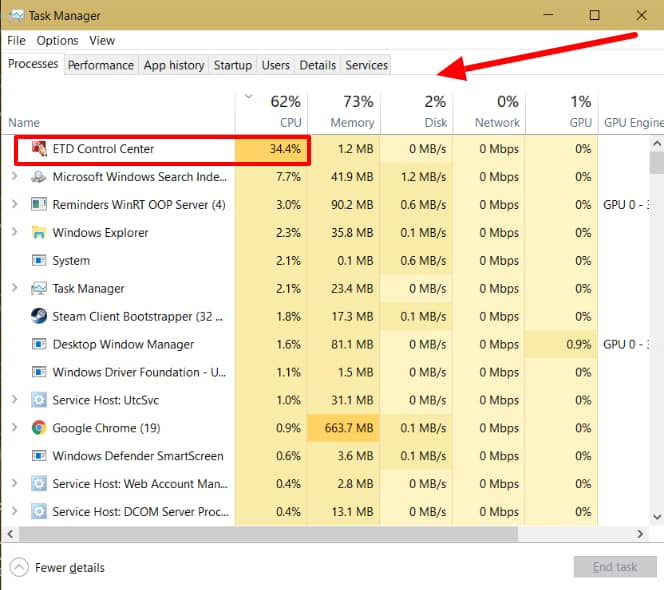
Task: Sort by the Memory column header
Action: [x=344, y=112]
